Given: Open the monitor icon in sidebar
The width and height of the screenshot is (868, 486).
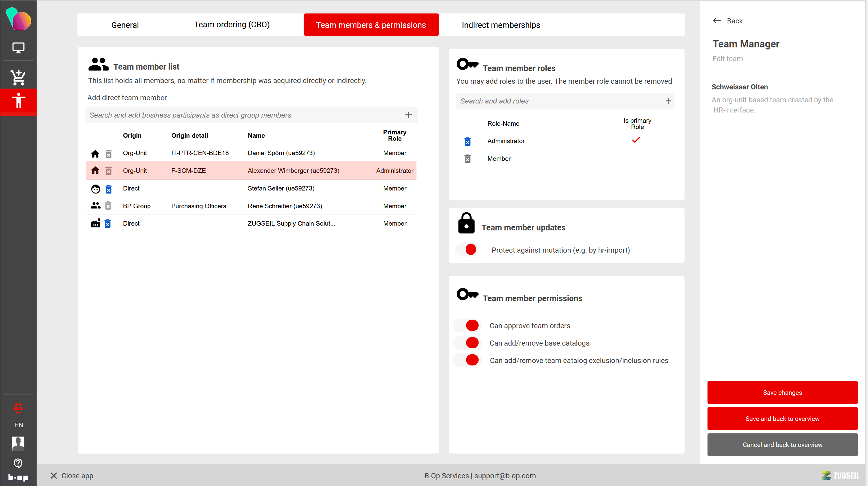Looking at the screenshot, I should click(x=18, y=48).
